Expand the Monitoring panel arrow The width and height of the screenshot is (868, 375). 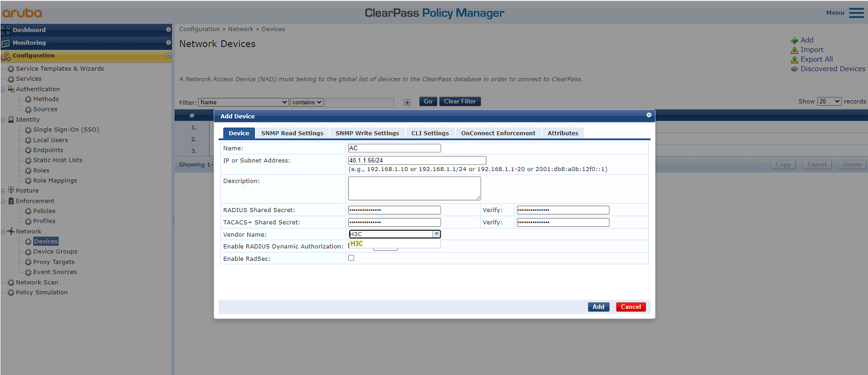[x=168, y=43]
